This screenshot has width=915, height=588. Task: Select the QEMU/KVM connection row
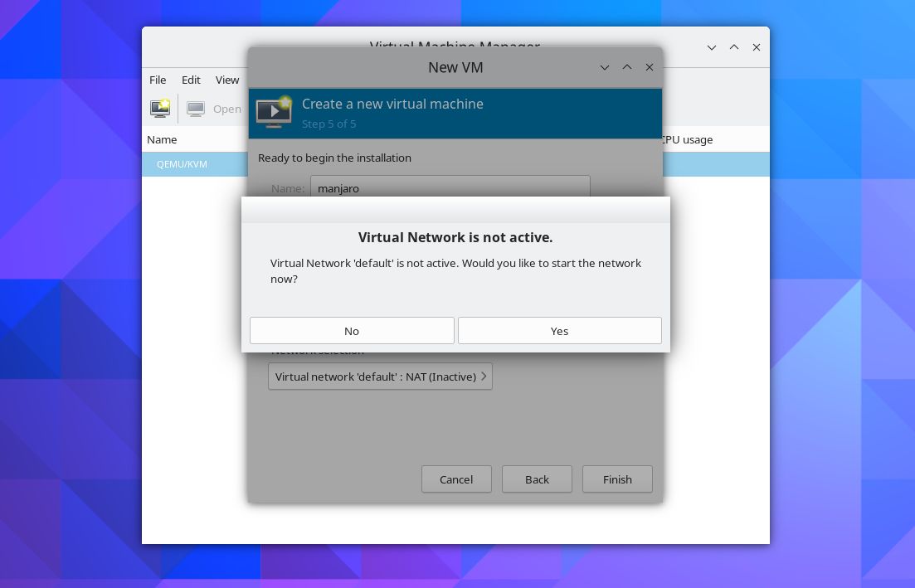click(182, 164)
